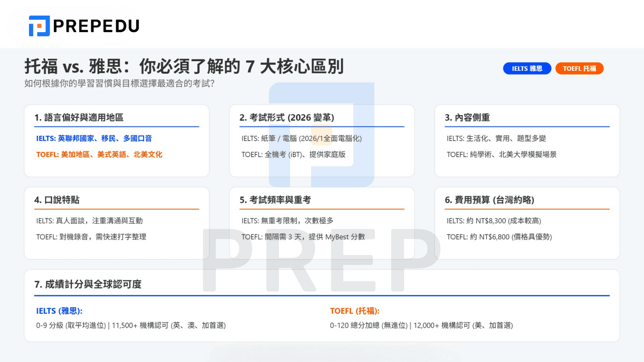The width and height of the screenshot is (644, 362).
Task: Click the NT$8,300 IELTS cost text
Action: click(493, 220)
